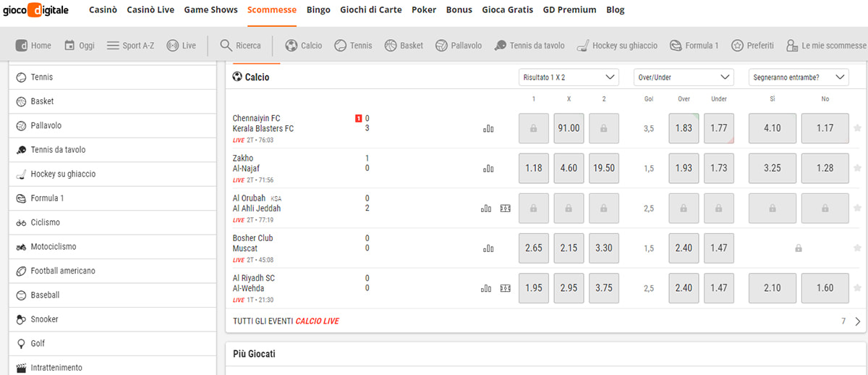Bet Bosher Club win at 2.65
The height and width of the screenshot is (375, 868).
pos(534,248)
